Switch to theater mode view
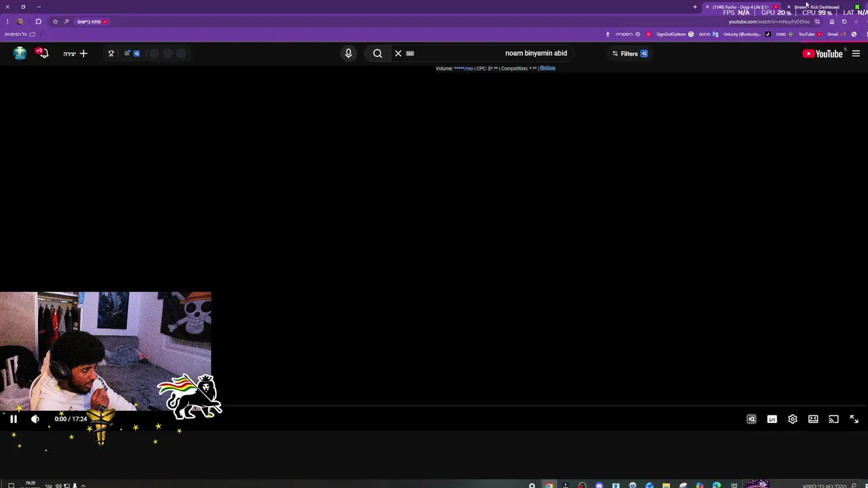The image size is (868, 488). pos(813,419)
